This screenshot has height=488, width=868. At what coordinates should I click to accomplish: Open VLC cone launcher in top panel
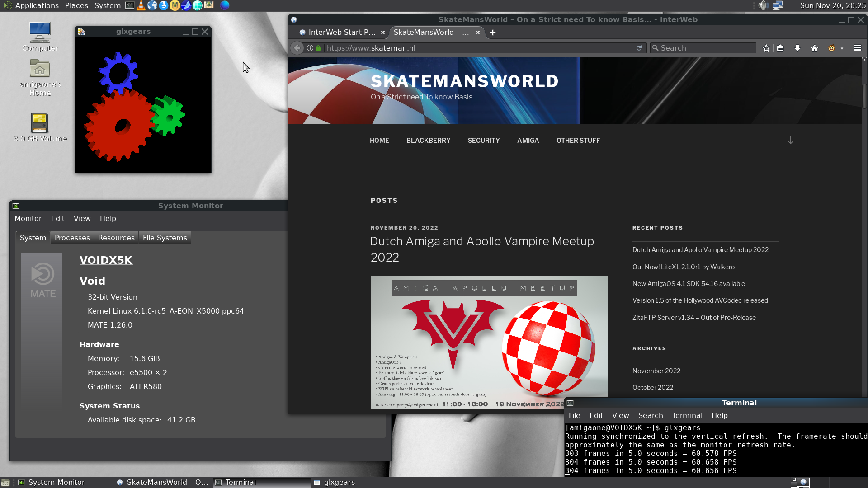[x=141, y=5]
